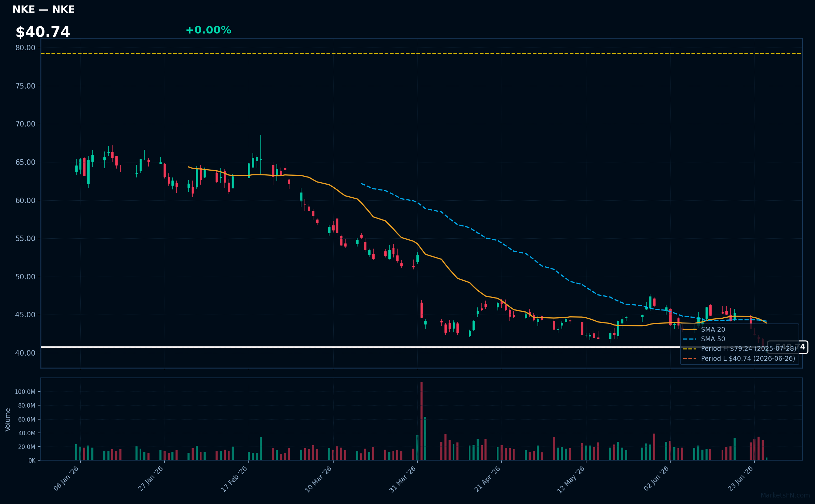Click the 40.0M volume axis label
This screenshot has width=815, height=504.
pos(27,433)
